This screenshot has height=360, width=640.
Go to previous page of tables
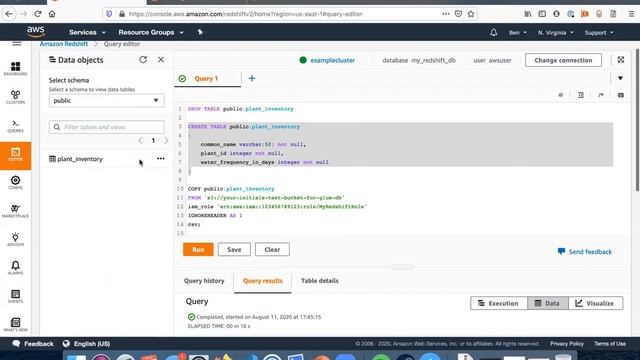click(140, 140)
